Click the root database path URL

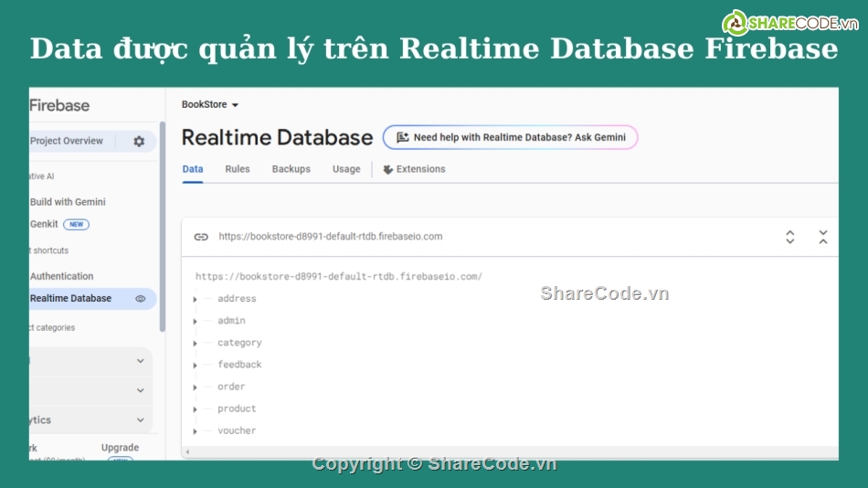(x=339, y=276)
